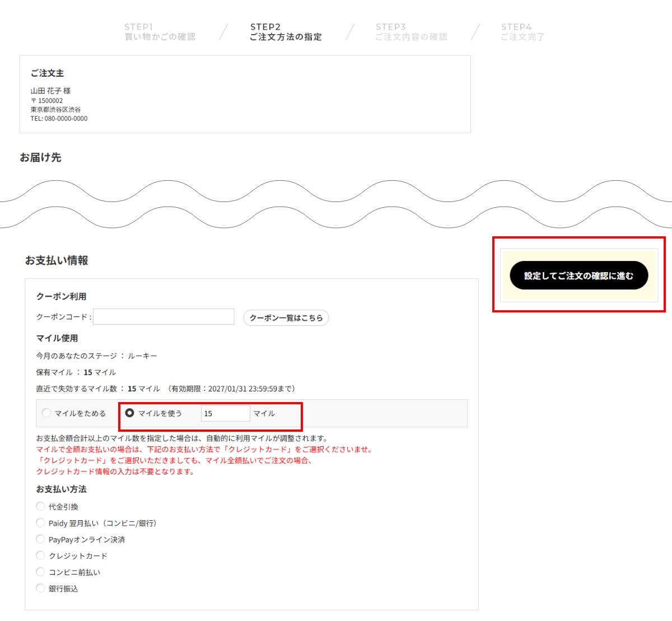The width and height of the screenshot is (672, 621).
Task: Choose Paidy 翌月払い payment option
Action: click(x=40, y=523)
